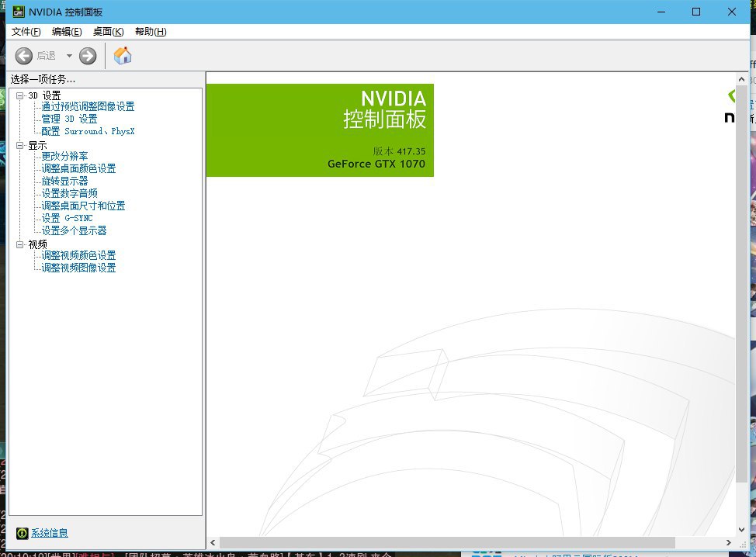
Task: Select 管理 3D 设置
Action: [70, 119]
